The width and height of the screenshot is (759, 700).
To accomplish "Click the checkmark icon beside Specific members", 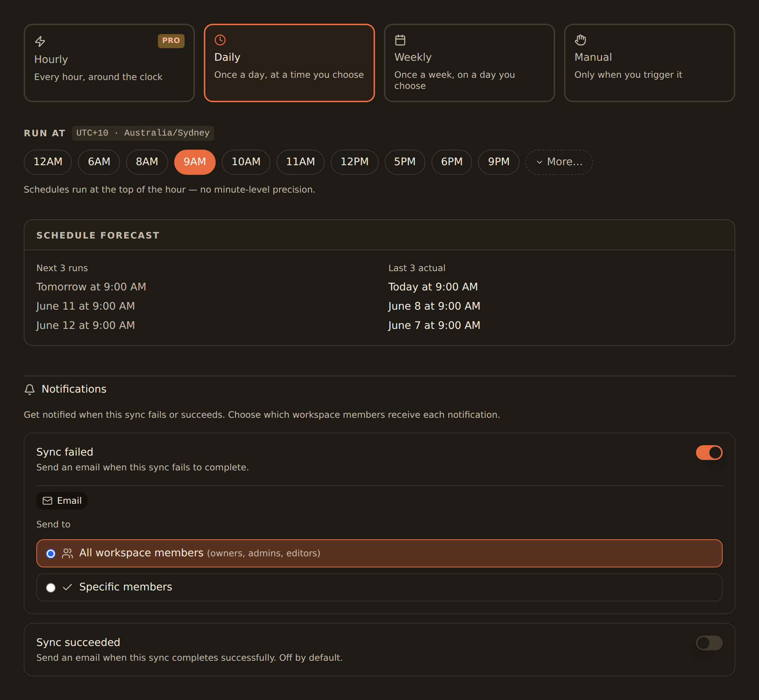I will click(x=67, y=587).
